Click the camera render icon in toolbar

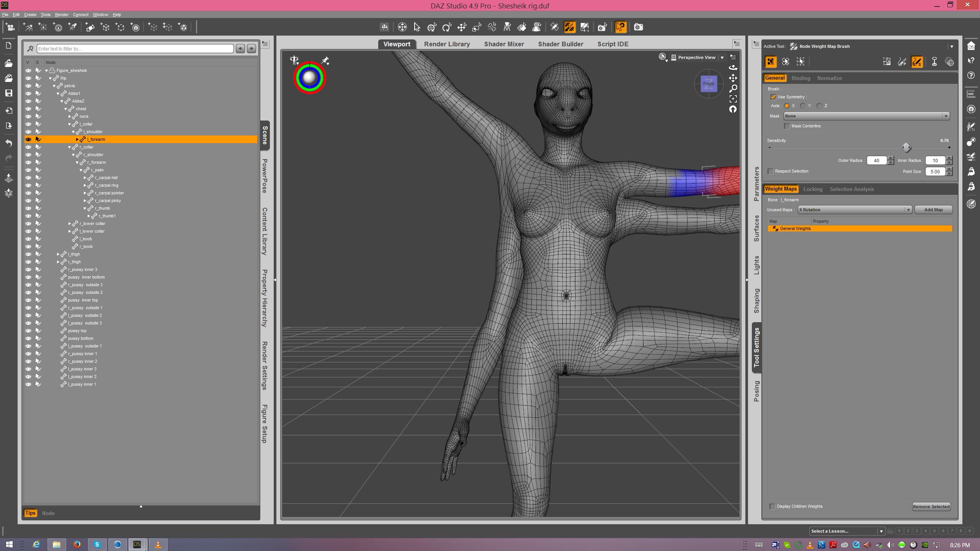point(638,27)
